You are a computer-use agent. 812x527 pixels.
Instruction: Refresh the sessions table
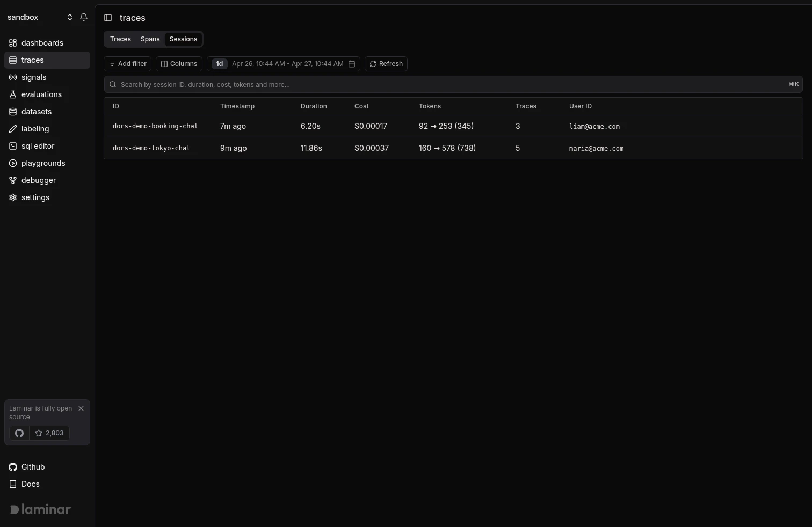[386, 64]
